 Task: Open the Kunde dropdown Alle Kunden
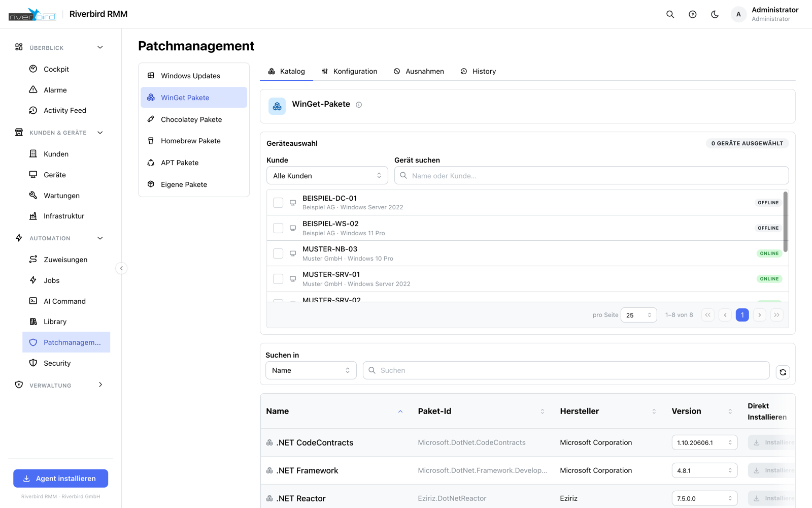(x=327, y=176)
